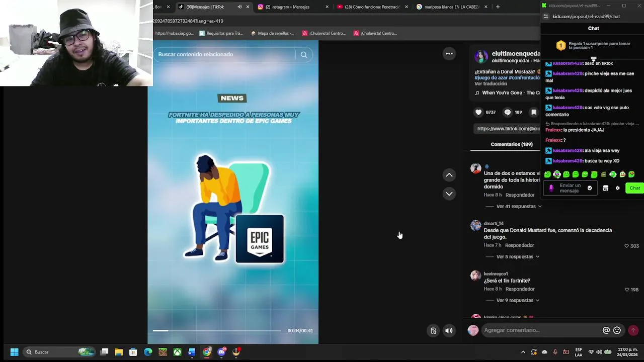The width and height of the screenshot is (644, 362).
Task: Insert mention with the @ icon
Action: (x=606, y=330)
